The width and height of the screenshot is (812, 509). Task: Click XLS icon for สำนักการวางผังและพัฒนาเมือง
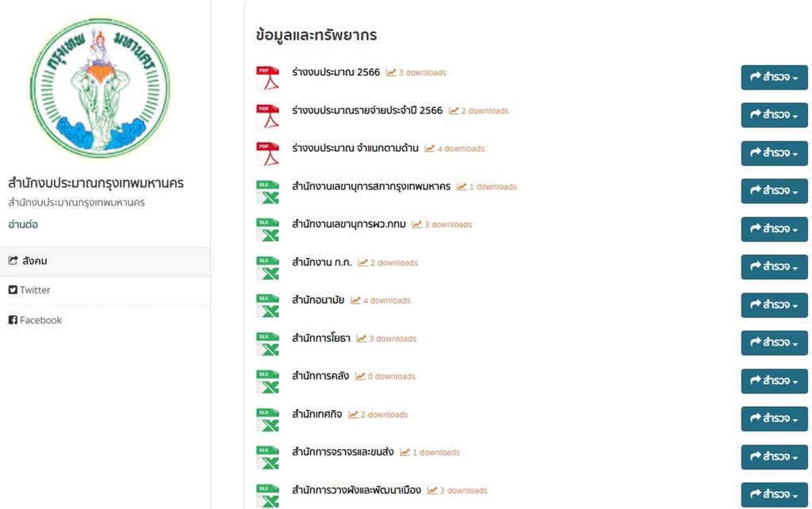pyautogui.click(x=268, y=496)
